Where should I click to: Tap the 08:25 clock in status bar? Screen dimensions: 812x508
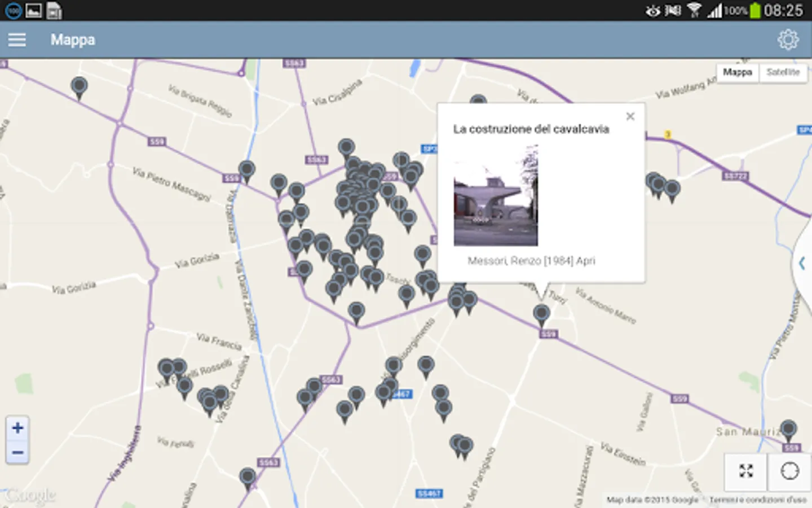point(783,10)
